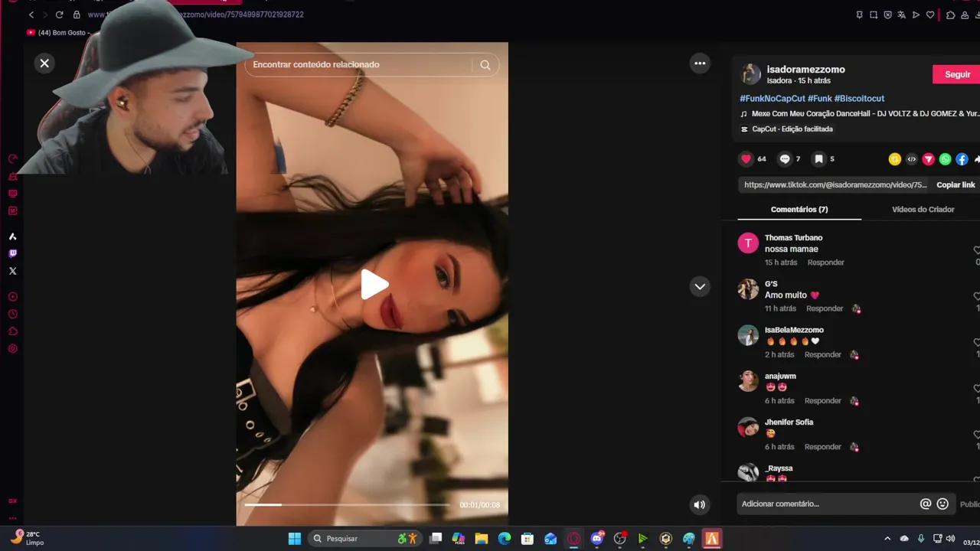Reply to Jhenifer Sofia's comment
Screen dimensions: 980x551
tap(823, 446)
